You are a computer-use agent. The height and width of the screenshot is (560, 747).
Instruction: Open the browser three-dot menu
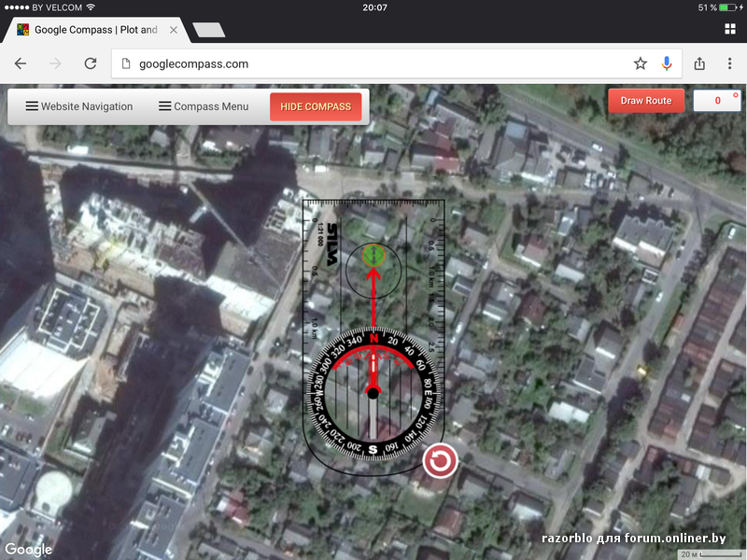tap(729, 63)
